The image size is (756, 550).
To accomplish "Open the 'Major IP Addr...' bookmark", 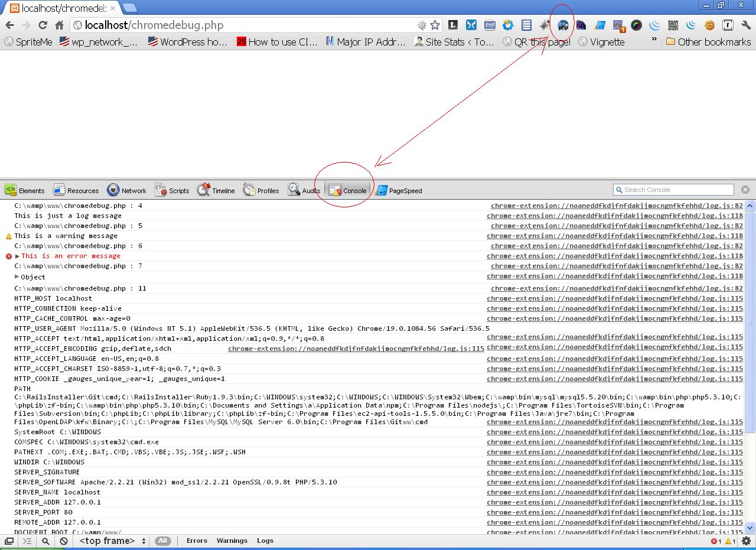I will [x=366, y=42].
